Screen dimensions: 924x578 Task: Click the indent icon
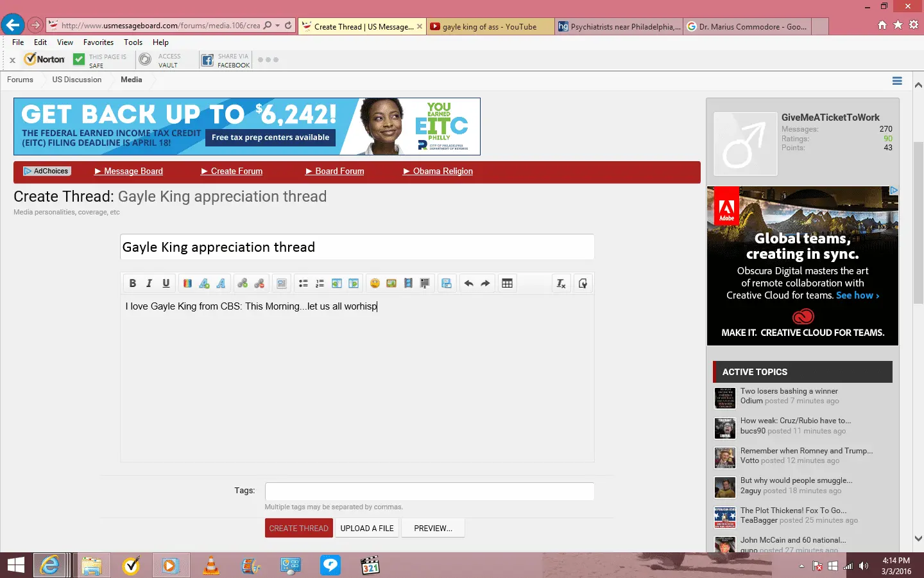pos(354,283)
